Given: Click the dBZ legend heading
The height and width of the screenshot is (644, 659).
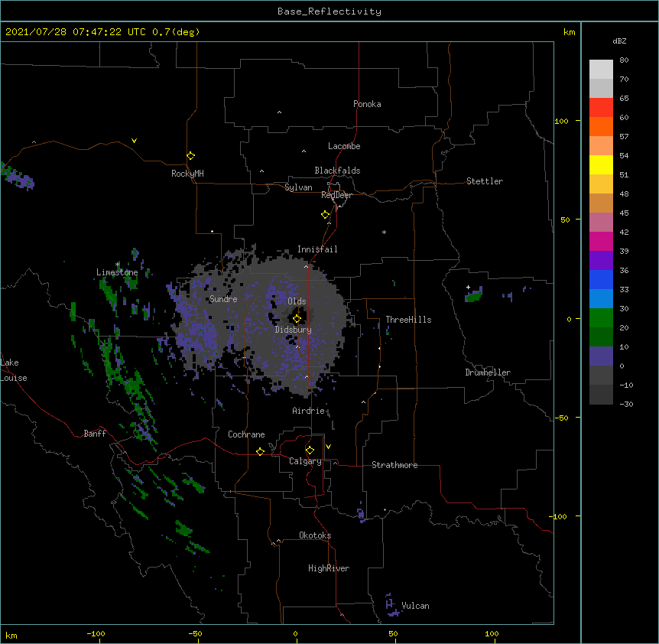Looking at the screenshot, I should [x=619, y=41].
